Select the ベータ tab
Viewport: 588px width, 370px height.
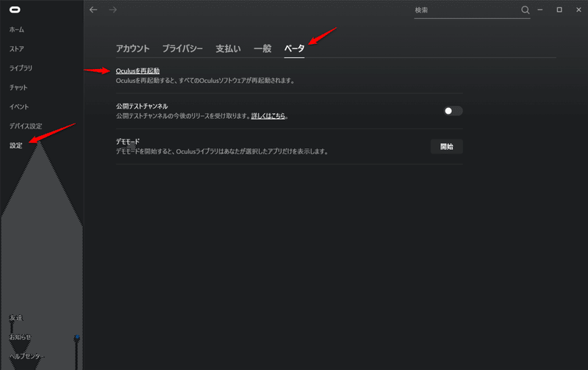[x=295, y=48]
